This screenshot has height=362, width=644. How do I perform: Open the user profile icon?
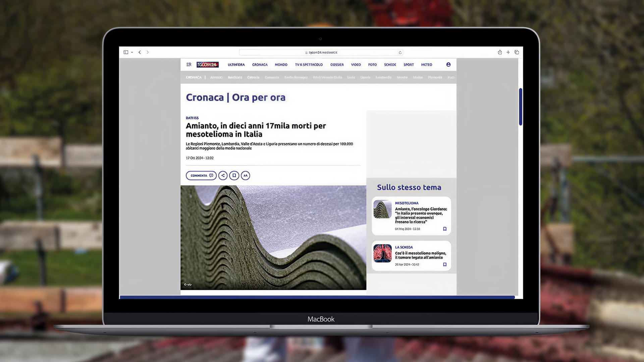[x=448, y=64]
